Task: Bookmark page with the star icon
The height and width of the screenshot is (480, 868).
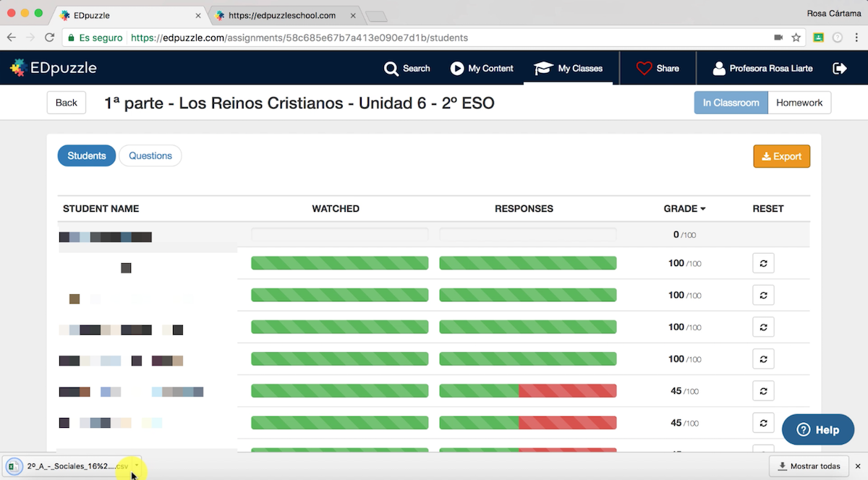Action: [796, 38]
